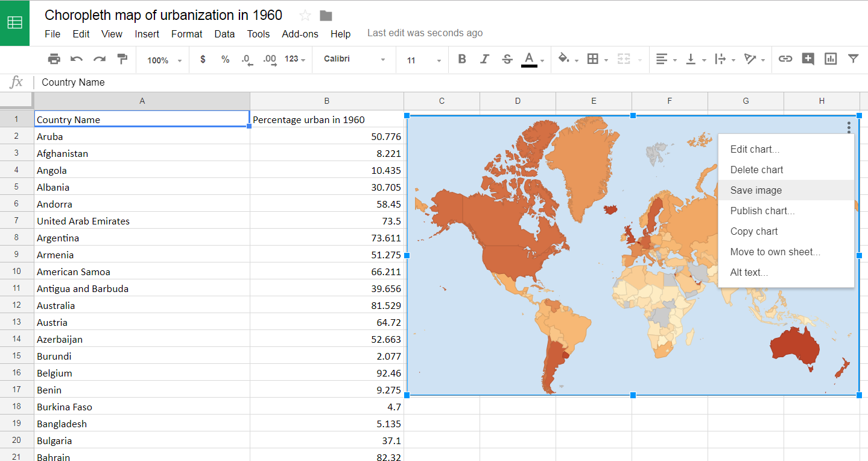Click the document title text

pyautogui.click(x=163, y=15)
